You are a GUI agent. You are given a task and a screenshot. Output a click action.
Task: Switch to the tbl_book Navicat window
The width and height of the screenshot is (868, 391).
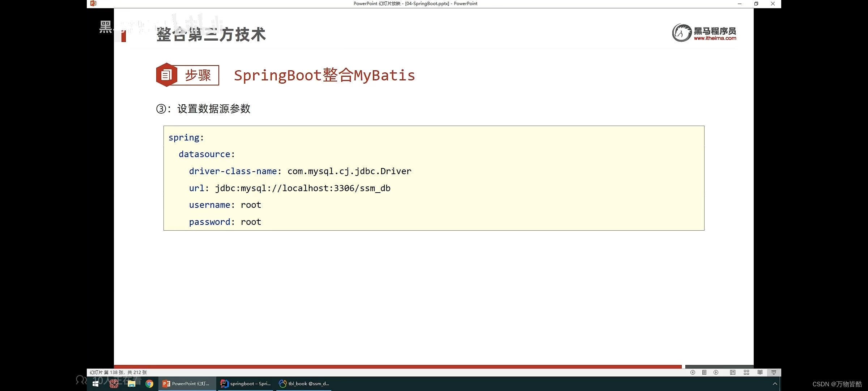pyautogui.click(x=304, y=384)
